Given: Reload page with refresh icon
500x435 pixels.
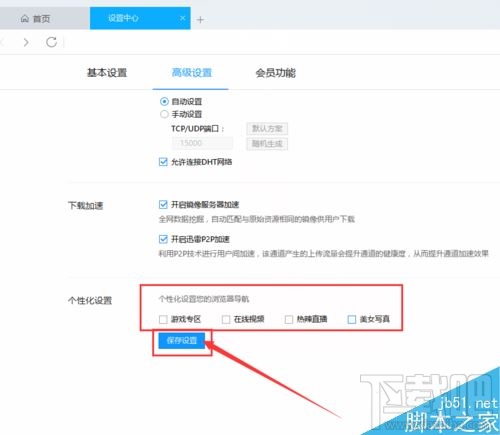Looking at the screenshot, I should click(51, 42).
